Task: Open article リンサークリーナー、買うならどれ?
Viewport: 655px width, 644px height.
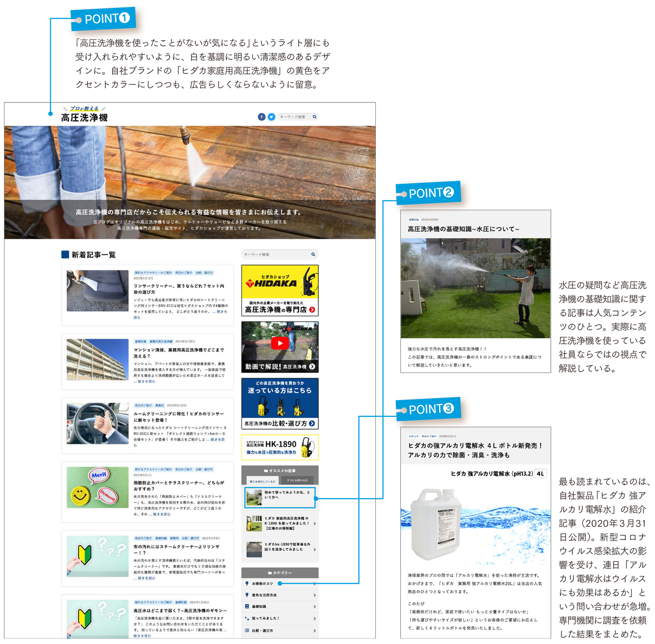Action: pos(179,289)
